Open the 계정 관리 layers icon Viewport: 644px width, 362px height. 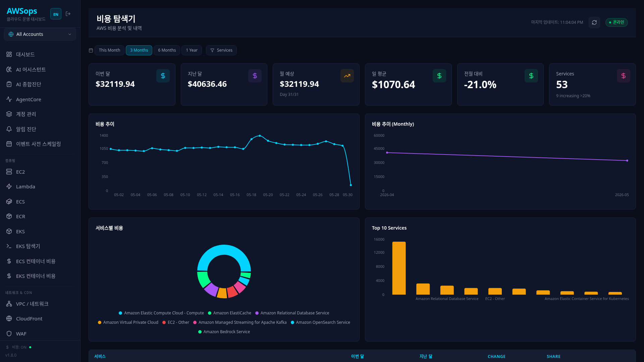(9, 114)
